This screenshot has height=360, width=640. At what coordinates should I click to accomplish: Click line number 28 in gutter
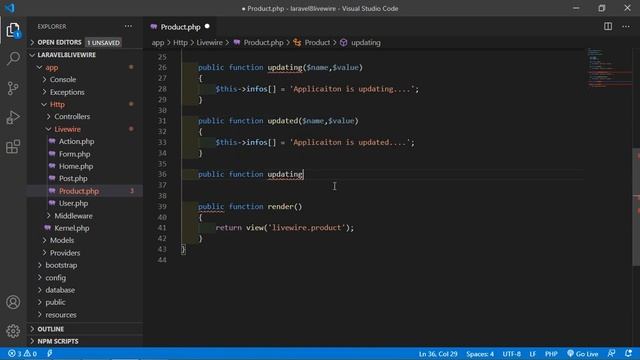pyautogui.click(x=162, y=89)
